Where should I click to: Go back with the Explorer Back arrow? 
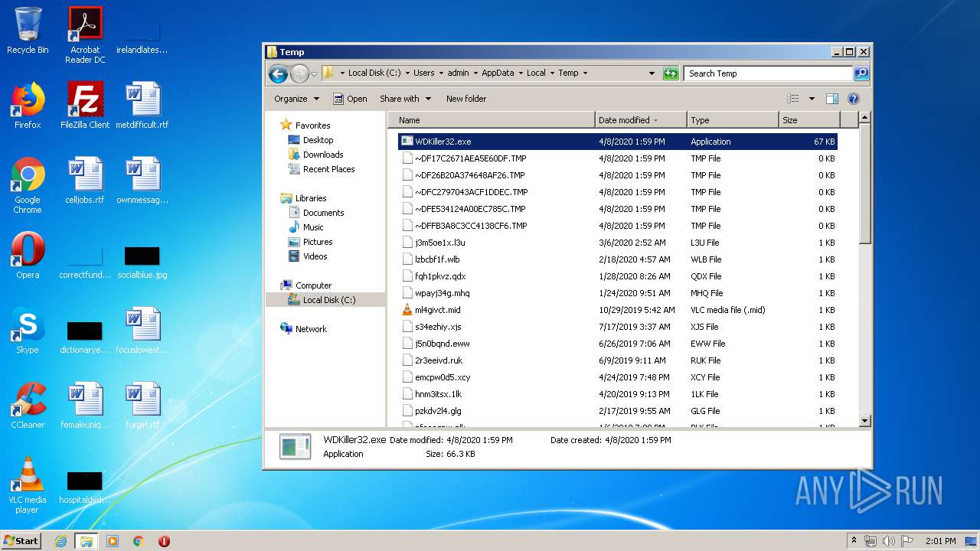coord(278,73)
